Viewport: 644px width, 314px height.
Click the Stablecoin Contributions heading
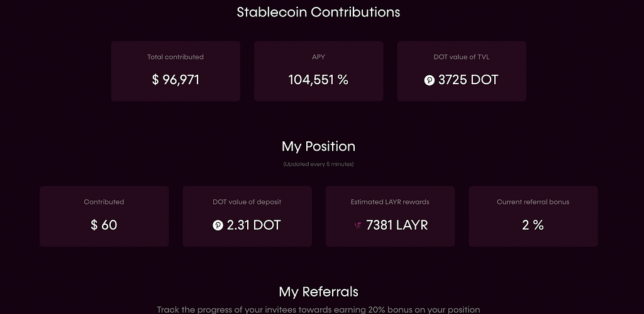pyautogui.click(x=318, y=12)
